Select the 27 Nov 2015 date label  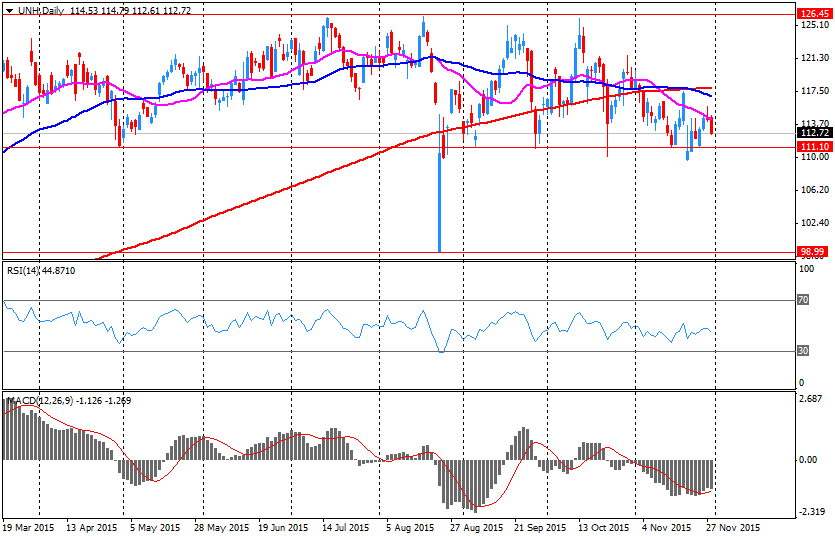(x=733, y=527)
